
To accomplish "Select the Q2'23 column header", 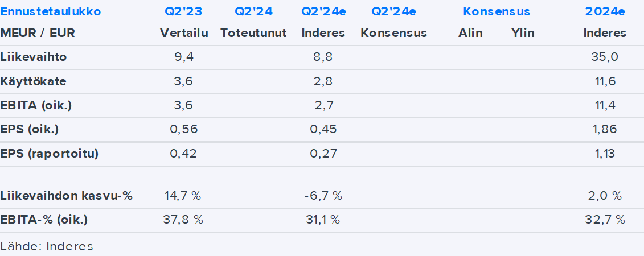I will (x=183, y=11).
